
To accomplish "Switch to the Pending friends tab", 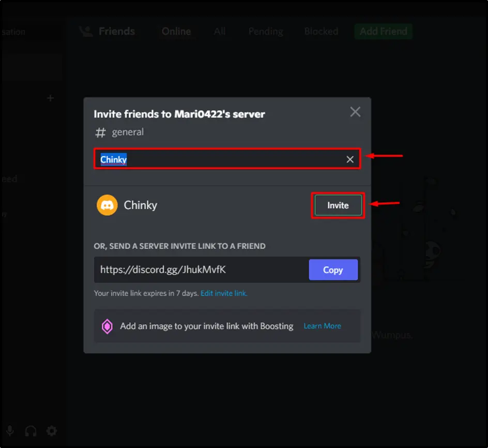I will (x=266, y=32).
